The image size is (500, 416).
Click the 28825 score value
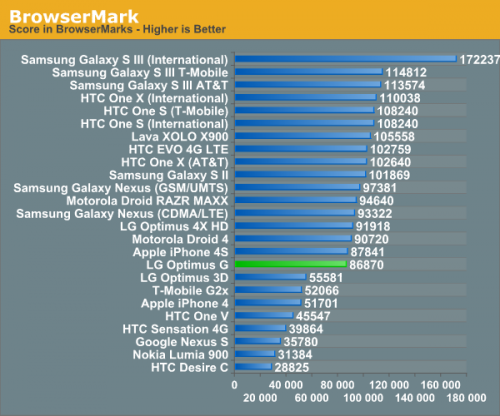point(292,367)
